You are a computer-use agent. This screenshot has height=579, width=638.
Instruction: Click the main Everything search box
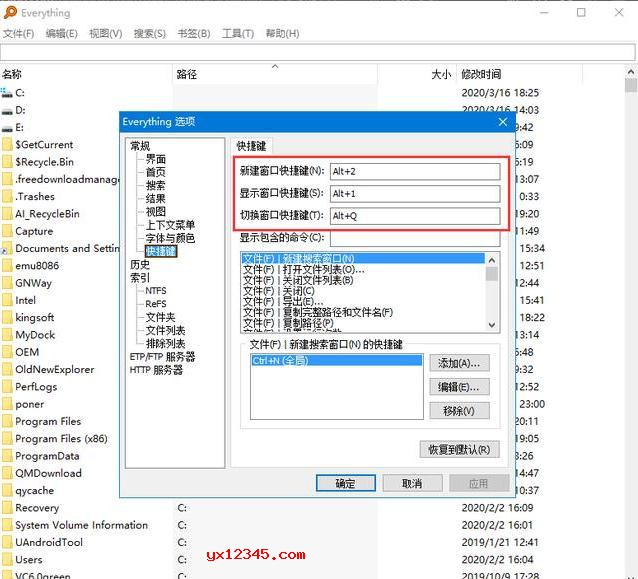click(x=318, y=52)
